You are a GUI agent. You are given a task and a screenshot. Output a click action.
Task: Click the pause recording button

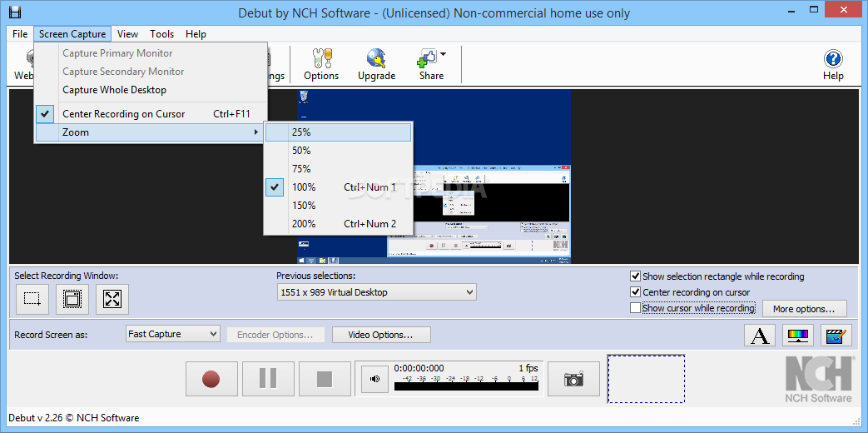(x=268, y=379)
